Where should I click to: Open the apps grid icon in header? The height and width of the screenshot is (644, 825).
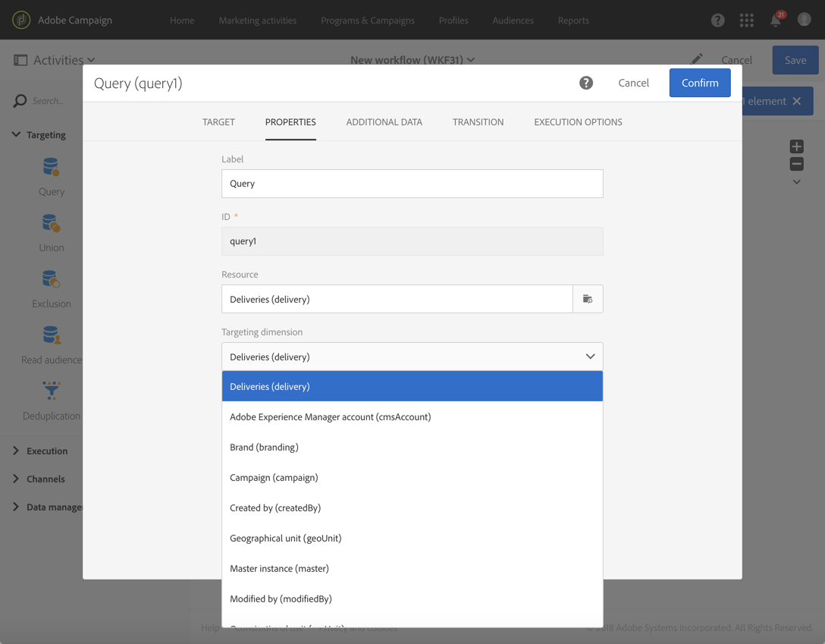(x=747, y=20)
